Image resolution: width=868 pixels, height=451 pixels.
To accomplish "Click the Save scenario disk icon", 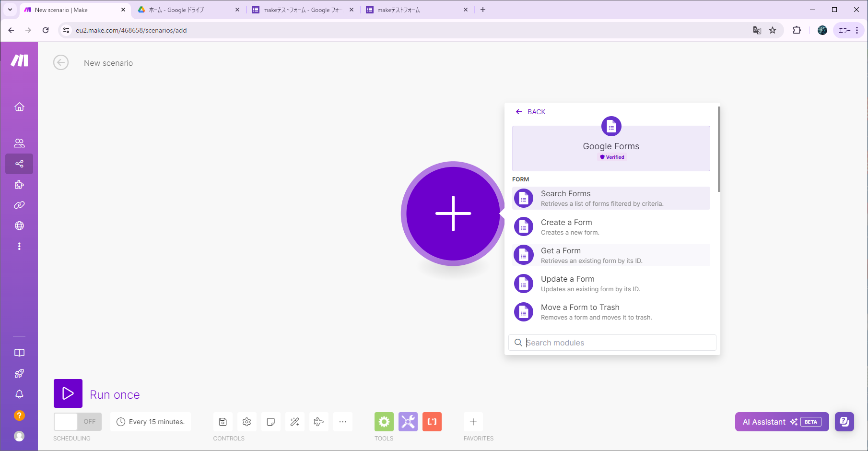I will pyautogui.click(x=223, y=422).
